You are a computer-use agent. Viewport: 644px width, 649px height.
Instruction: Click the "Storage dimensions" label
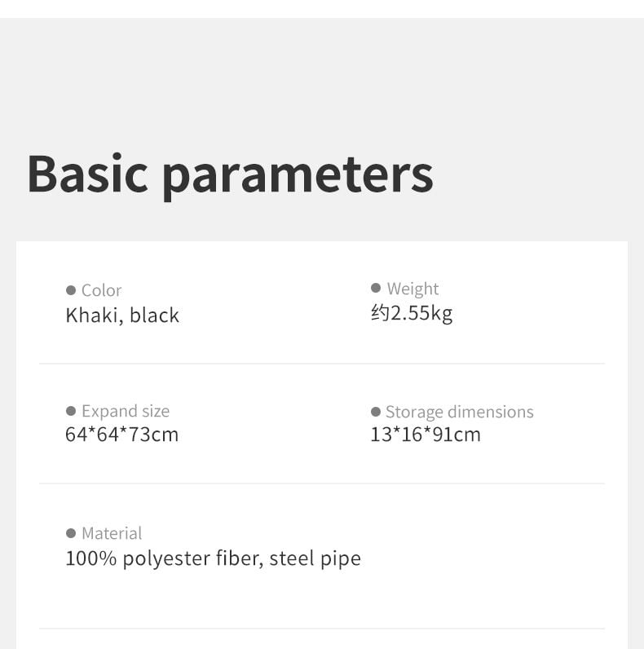459,412
